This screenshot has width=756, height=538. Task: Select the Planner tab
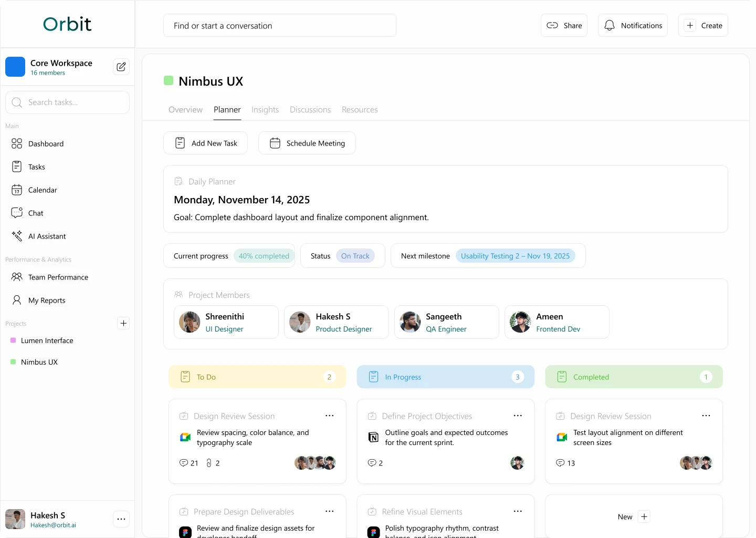click(x=227, y=110)
